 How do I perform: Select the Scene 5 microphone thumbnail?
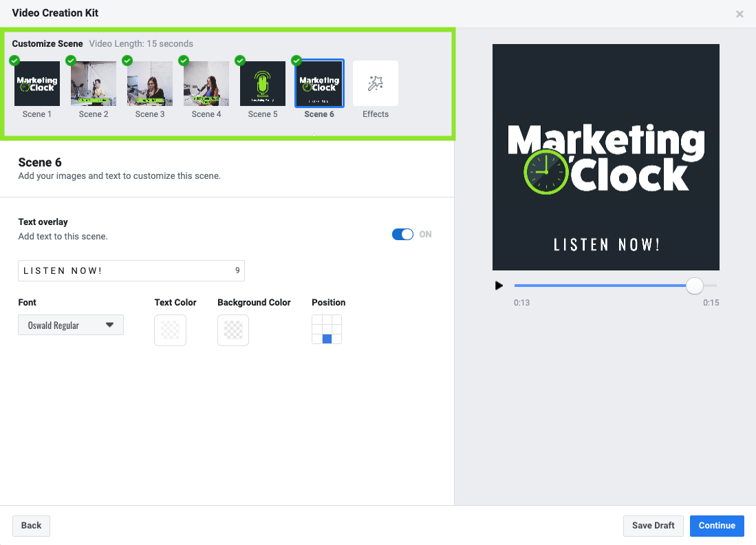click(262, 83)
